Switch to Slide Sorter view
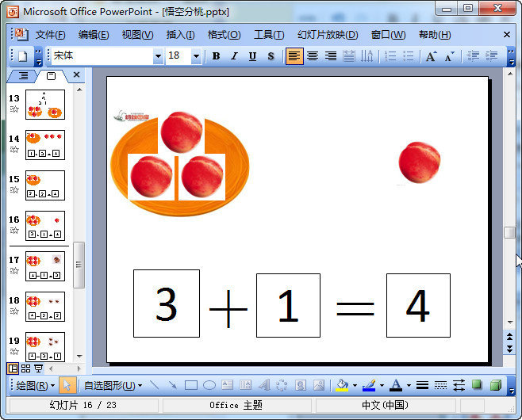 coord(25,368)
